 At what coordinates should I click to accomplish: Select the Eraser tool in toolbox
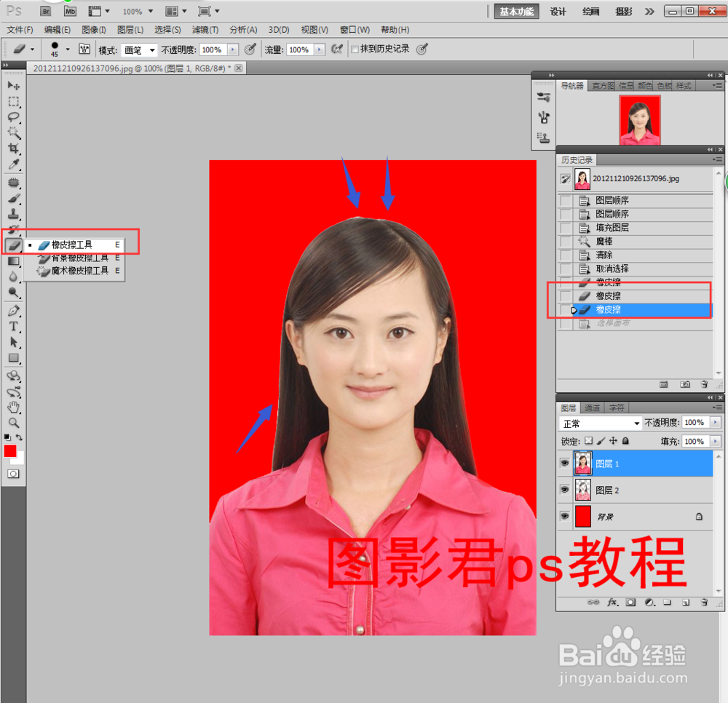pos(13,245)
